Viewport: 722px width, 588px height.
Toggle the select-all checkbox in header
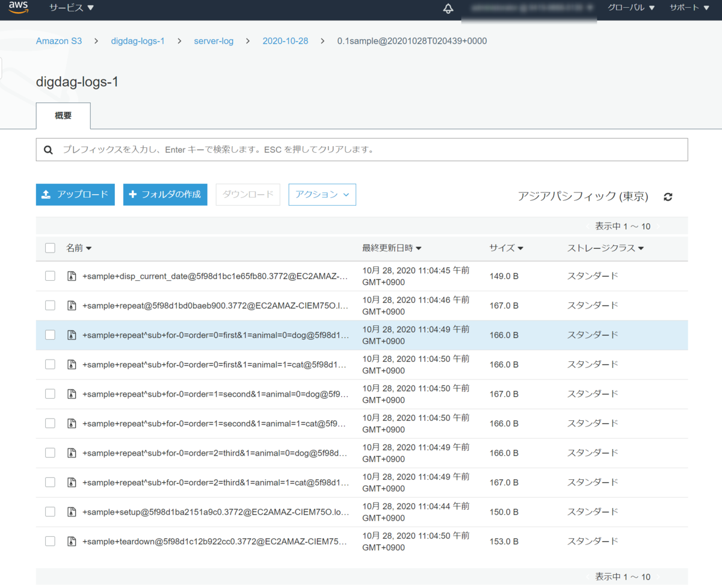click(50, 248)
